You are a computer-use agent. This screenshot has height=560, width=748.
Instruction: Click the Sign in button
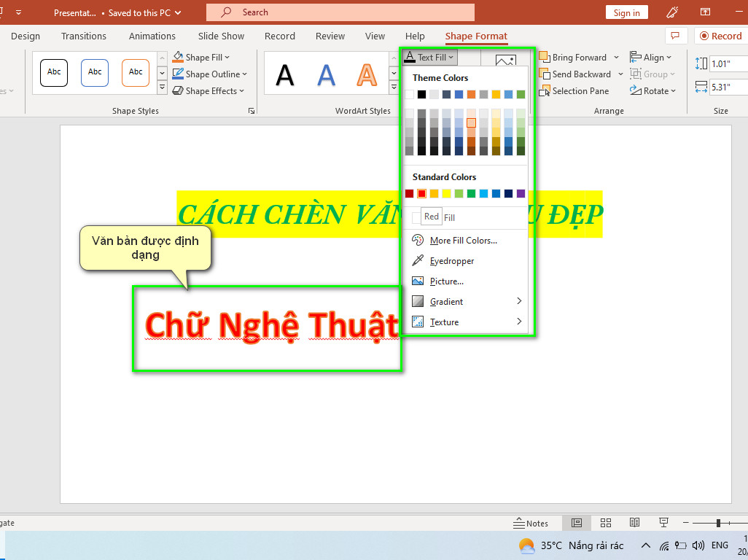click(626, 13)
